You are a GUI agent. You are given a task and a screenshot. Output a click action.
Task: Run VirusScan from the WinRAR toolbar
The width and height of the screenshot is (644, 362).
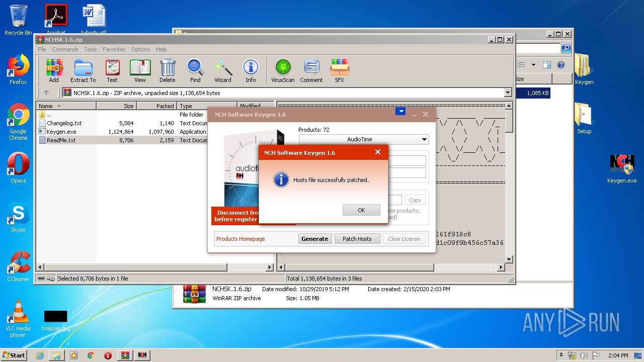[x=283, y=70]
